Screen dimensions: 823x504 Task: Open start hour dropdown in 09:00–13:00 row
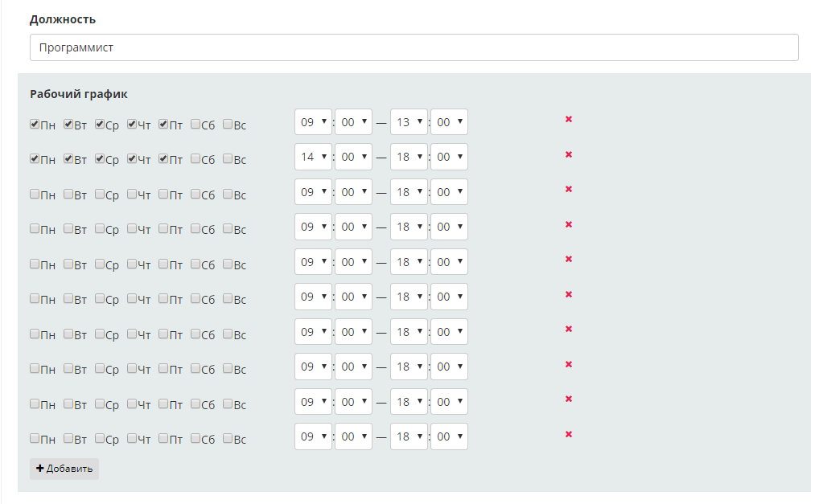pyautogui.click(x=313, y=121)
